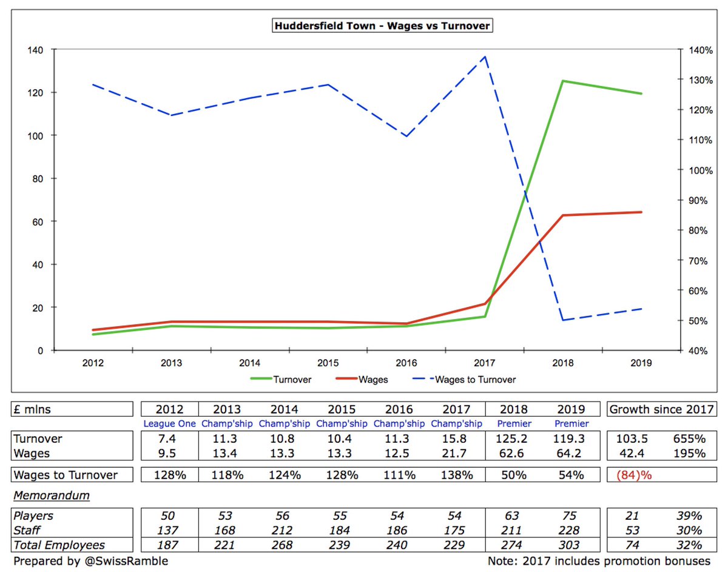
Task: Click the 90% right axis label
Action: 696,200
